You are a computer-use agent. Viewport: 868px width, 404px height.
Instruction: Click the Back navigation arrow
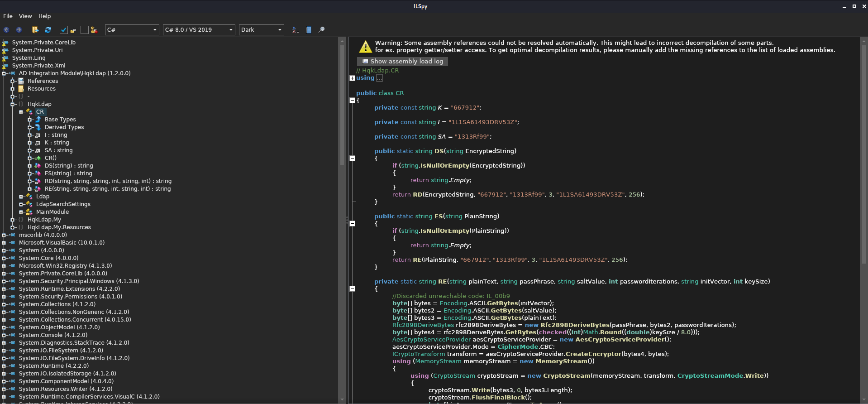pos(6,30)
